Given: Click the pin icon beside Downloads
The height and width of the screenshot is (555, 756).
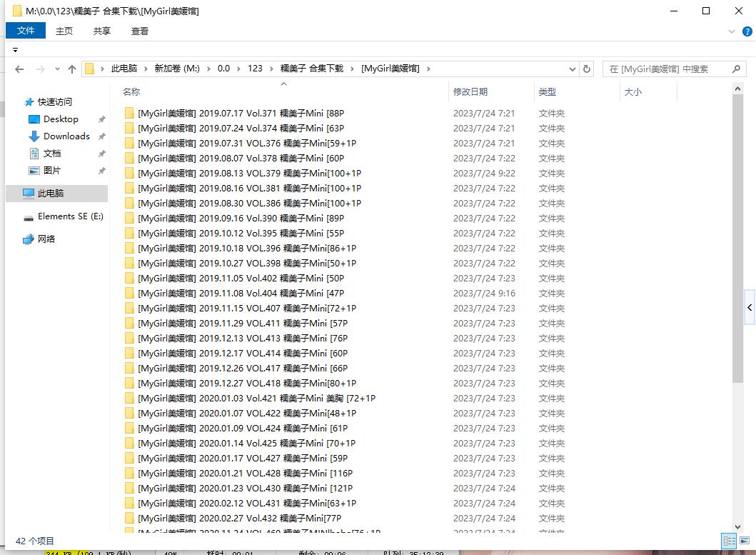Looking at the screenshot, I should pos(102,136).
